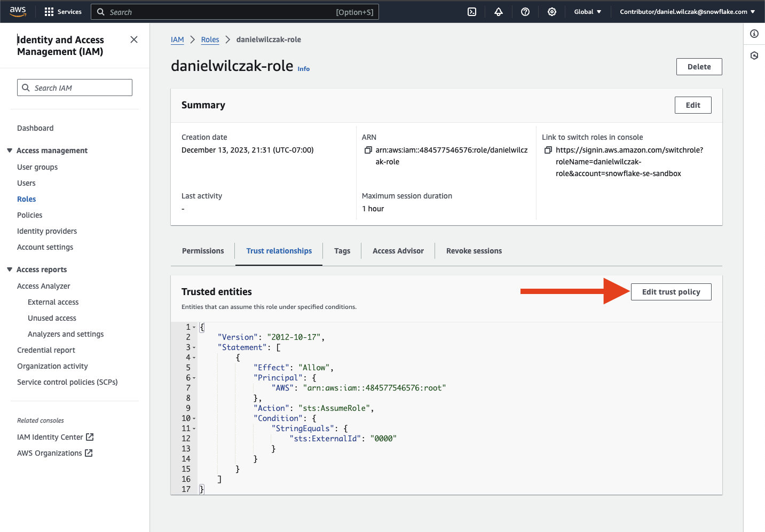Follow the Roles breadcrumb link
765x532 pixels.
tap(210, 39)
